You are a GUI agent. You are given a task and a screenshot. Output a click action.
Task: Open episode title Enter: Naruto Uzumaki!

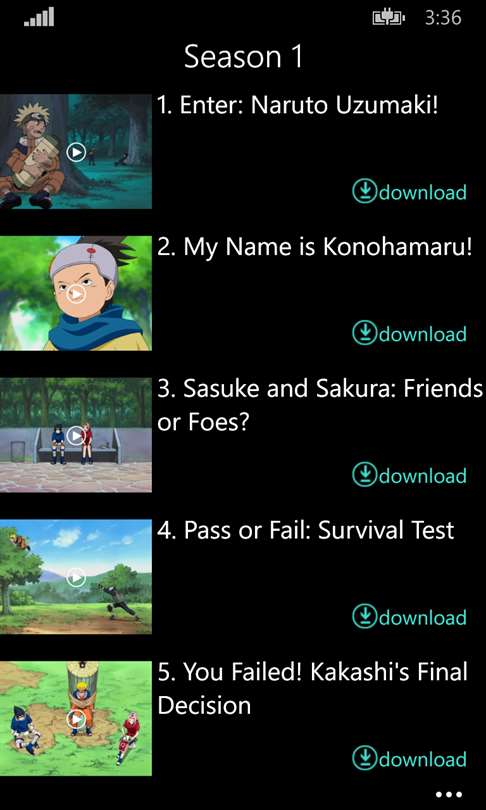(298, 106)
